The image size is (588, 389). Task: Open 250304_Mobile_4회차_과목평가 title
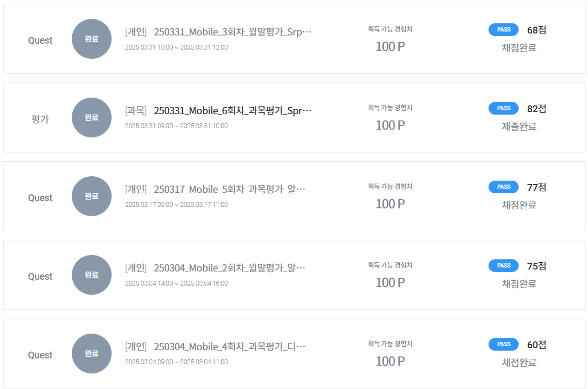coord(229,347)
